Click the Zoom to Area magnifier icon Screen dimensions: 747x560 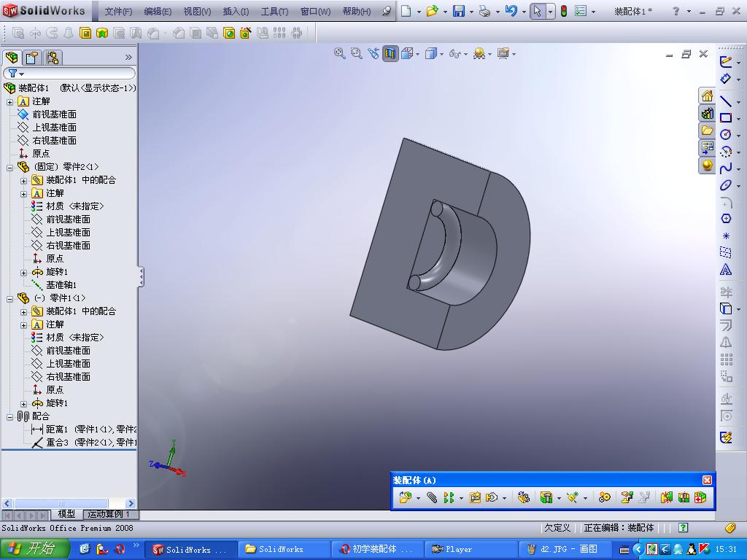[356, 54]
